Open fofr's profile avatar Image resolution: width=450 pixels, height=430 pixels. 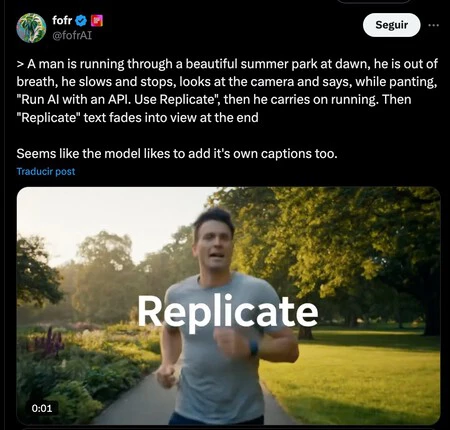coord(31,28)
